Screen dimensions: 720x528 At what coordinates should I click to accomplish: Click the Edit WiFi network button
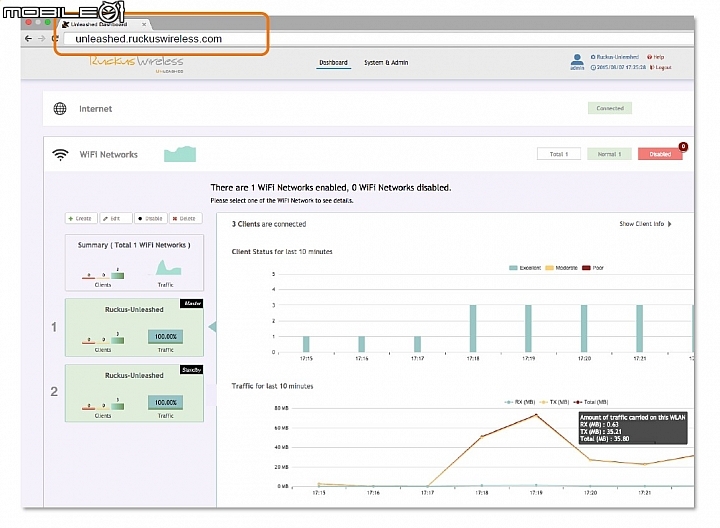click(116, 219)
